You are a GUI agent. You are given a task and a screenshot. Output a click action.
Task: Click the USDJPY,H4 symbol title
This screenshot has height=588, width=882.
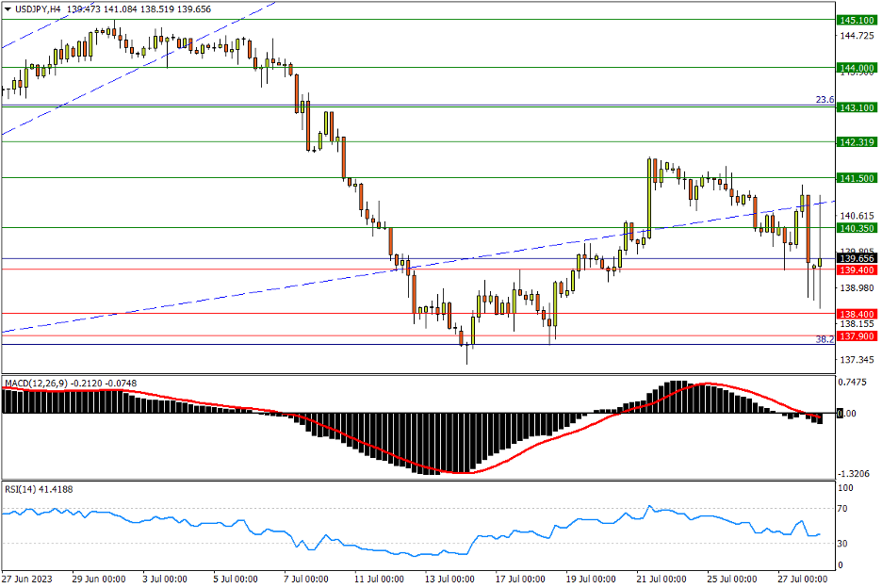coord(40,8)
